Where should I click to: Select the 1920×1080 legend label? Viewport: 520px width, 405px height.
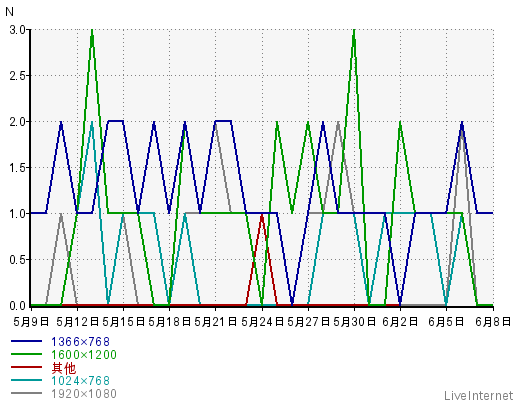point(84,394)
